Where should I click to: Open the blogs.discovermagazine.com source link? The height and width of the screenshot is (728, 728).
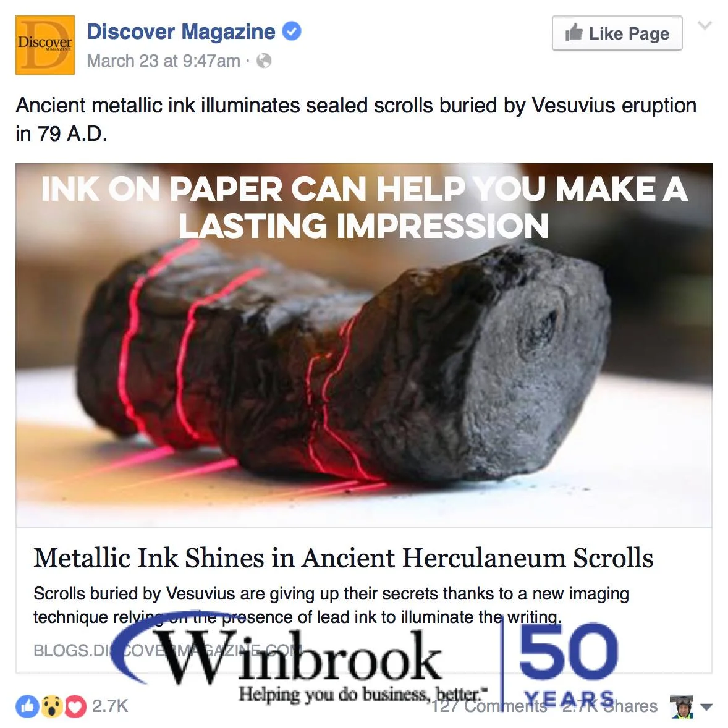point(167,651)
